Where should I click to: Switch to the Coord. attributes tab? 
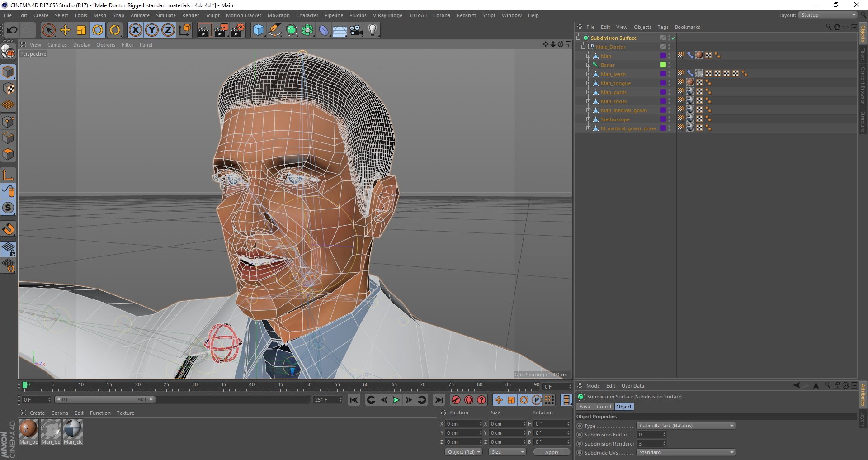coord(604,407)
